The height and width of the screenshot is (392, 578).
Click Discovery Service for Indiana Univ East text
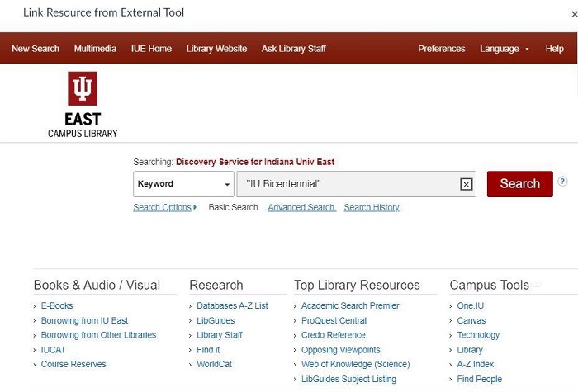(255, 162)
